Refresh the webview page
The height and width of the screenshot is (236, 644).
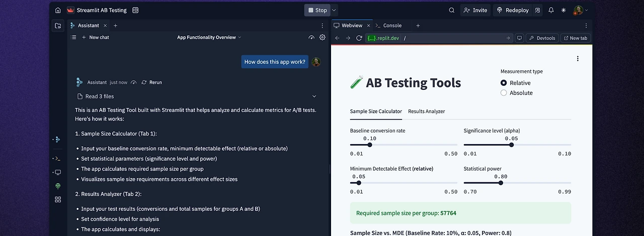click(x=359, y=38)
